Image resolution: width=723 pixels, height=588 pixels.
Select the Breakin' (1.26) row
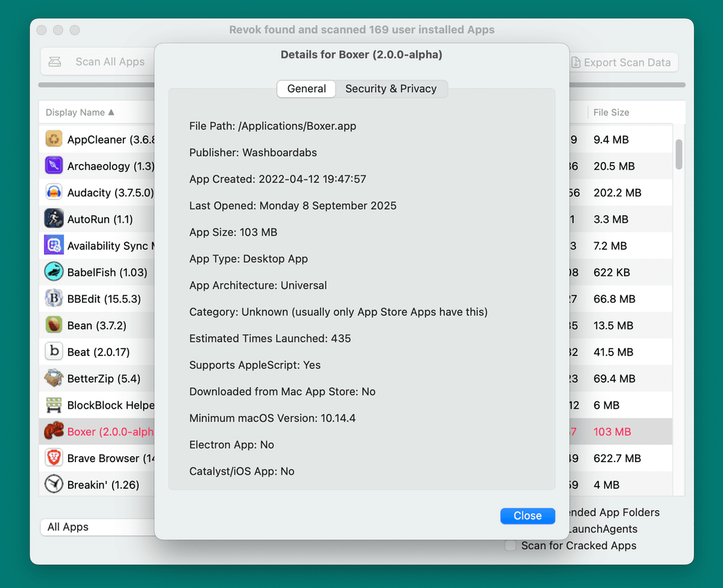point(102,485)
